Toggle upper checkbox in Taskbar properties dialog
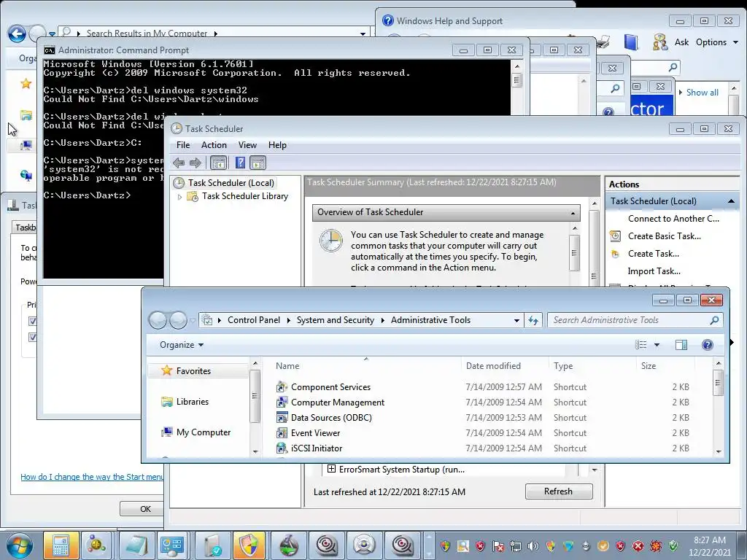Image resolution: width=747 pixels, height=560 pixels. click(x=32, y=321)
